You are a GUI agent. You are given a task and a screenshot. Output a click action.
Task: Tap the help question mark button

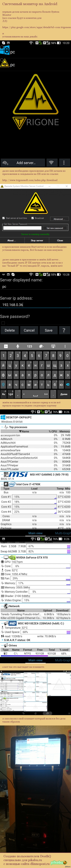[64, 330]
